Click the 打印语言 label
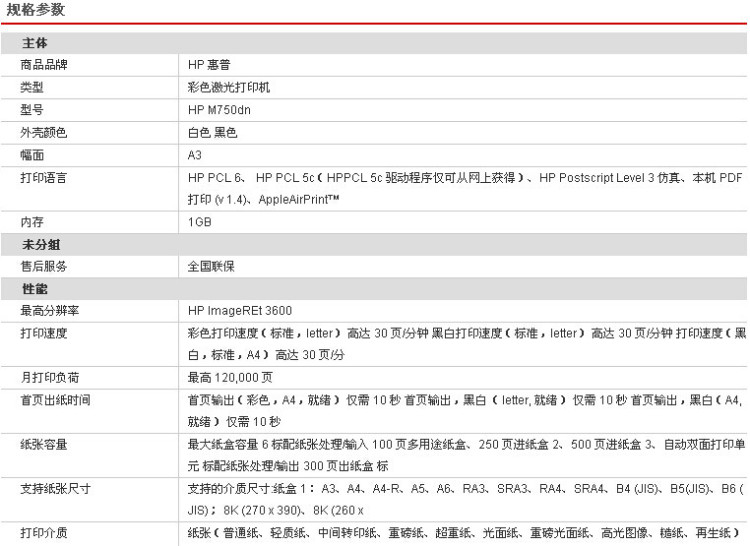This screenshot has height=546, width=750. tap(44, 177)
